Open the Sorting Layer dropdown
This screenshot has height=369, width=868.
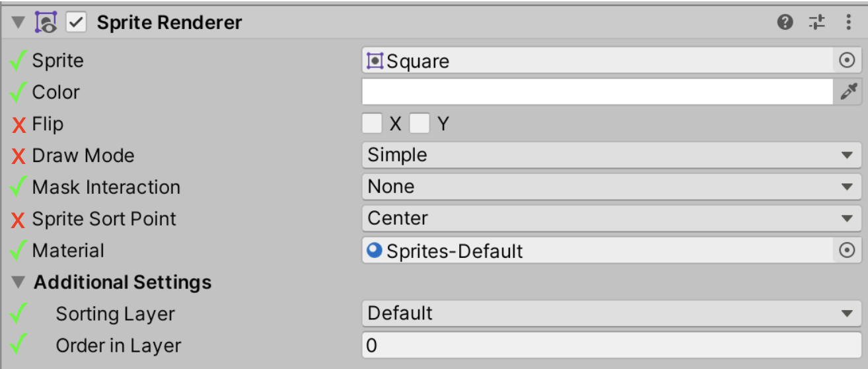click(611, 313)
